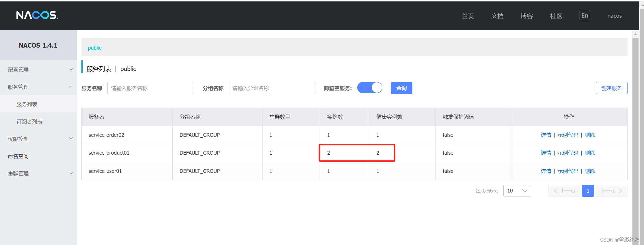Viewport: 644px width, 245px height.
Task: Click the 健康实例数 column header
Action: click(402, 117)
